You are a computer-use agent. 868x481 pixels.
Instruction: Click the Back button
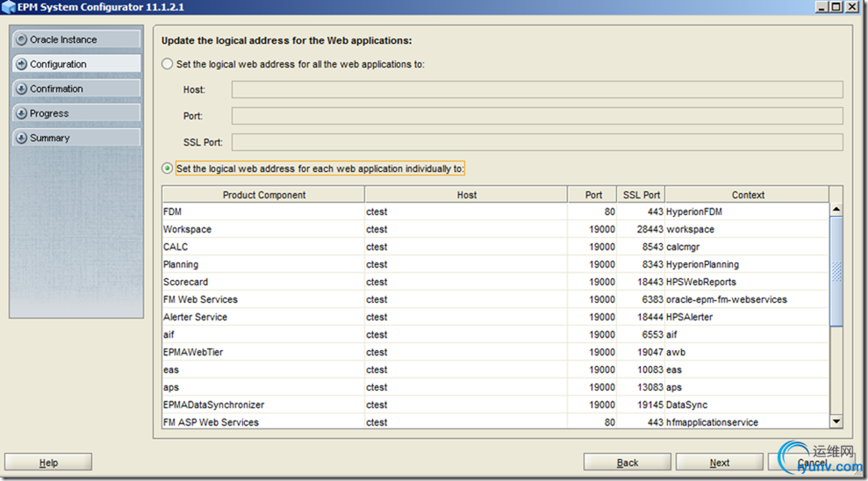[x=628, y=463]
